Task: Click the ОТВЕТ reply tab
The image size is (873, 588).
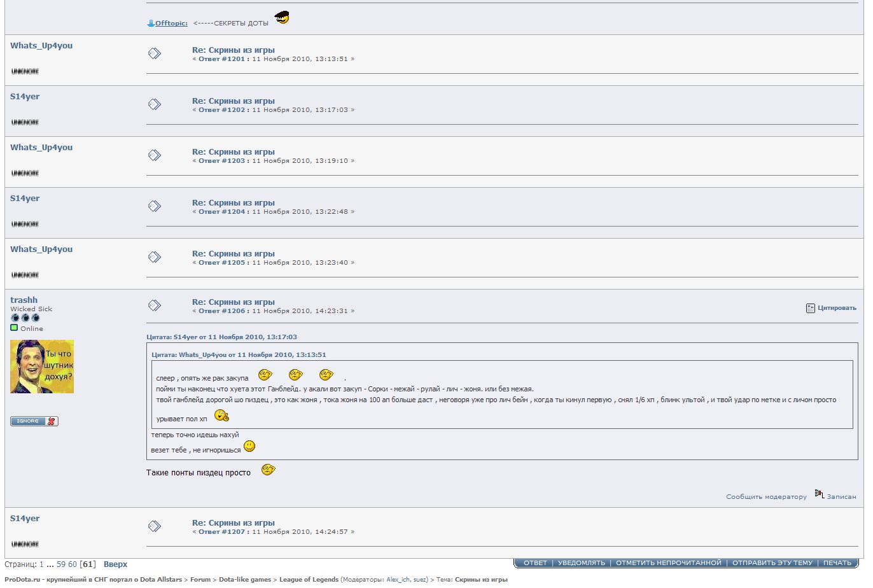Action: click(534, 563)
